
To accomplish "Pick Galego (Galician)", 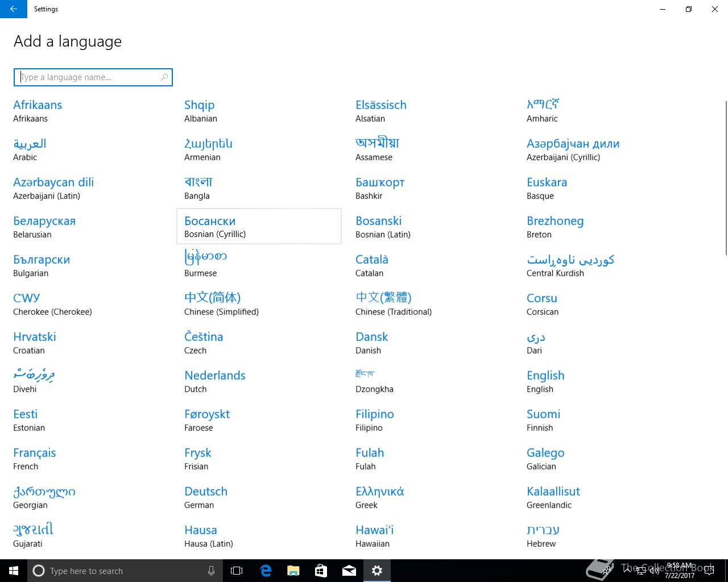I will [x=601, y=458].
